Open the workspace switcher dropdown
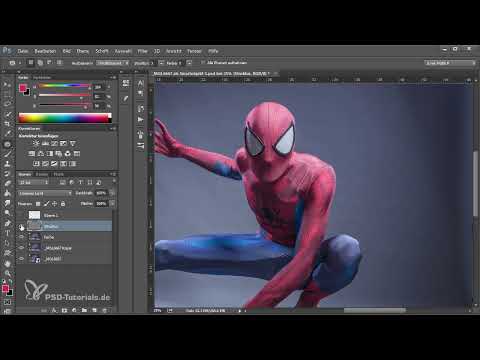 point(450,63)
